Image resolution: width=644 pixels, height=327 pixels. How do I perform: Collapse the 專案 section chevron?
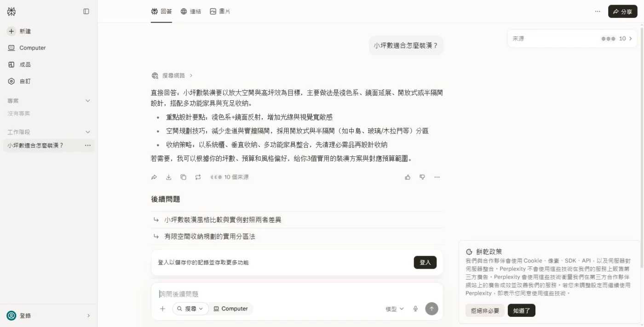(x=88, y=101)
